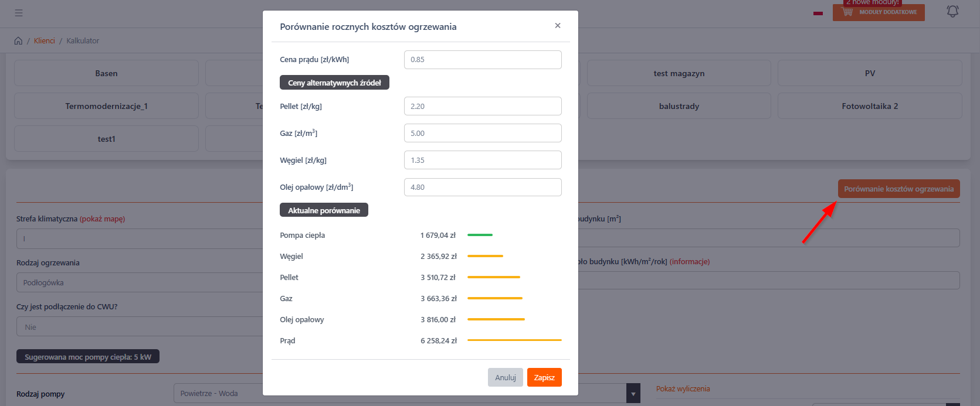Image resolution: width=980 pixels, height=406 pixels.
Task: Click the home breadcrumb icon
Action: tap(18, 41)
